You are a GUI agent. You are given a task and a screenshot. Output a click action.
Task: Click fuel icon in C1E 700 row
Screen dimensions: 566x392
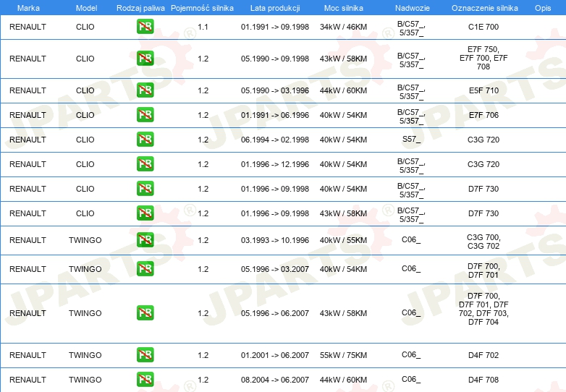point(145,27)
